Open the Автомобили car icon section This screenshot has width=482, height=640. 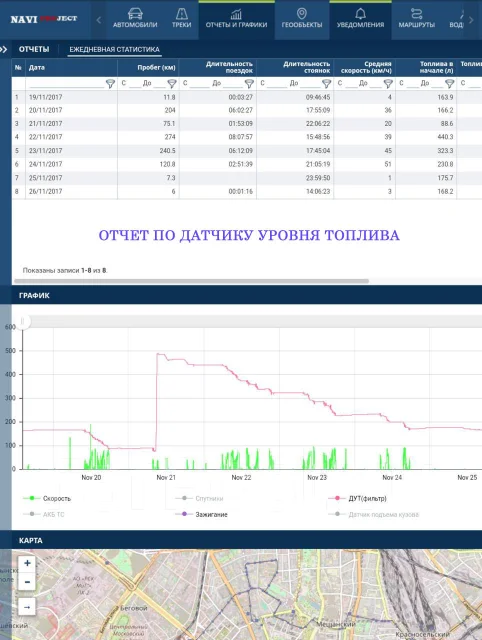point(135,20)
